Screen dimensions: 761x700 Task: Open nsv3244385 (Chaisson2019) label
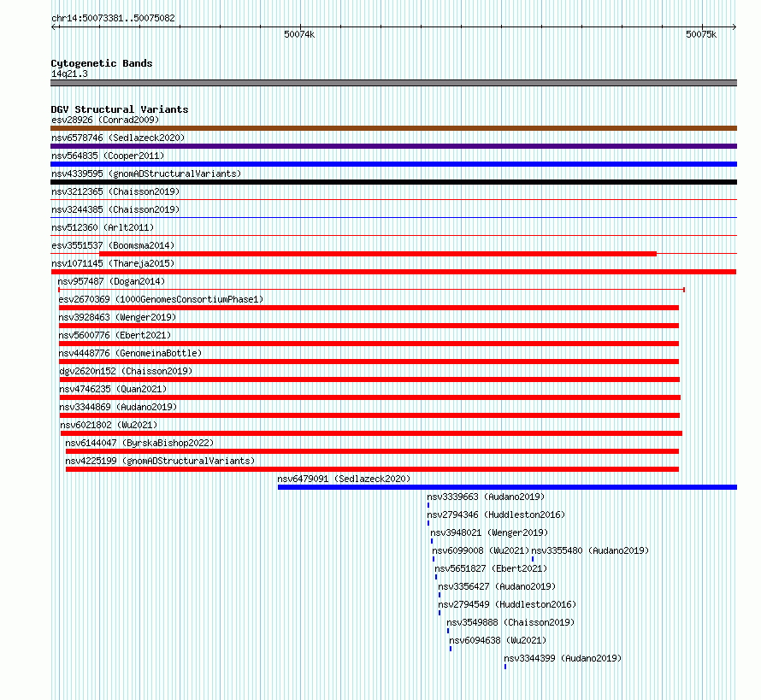(115, 209)
